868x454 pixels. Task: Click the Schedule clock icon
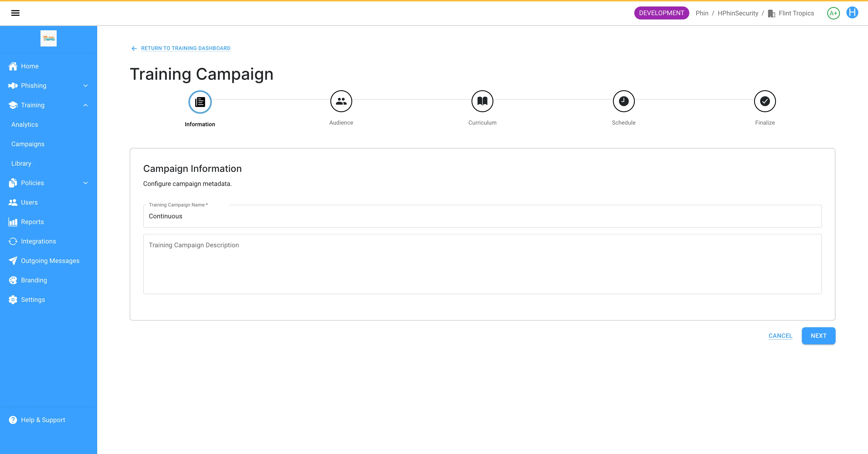(x=623, y=101)
